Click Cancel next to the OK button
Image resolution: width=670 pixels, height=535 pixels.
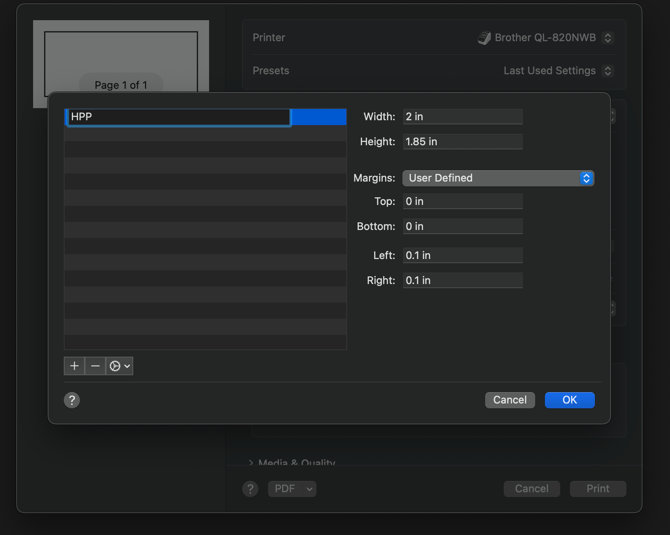point(509,400)
